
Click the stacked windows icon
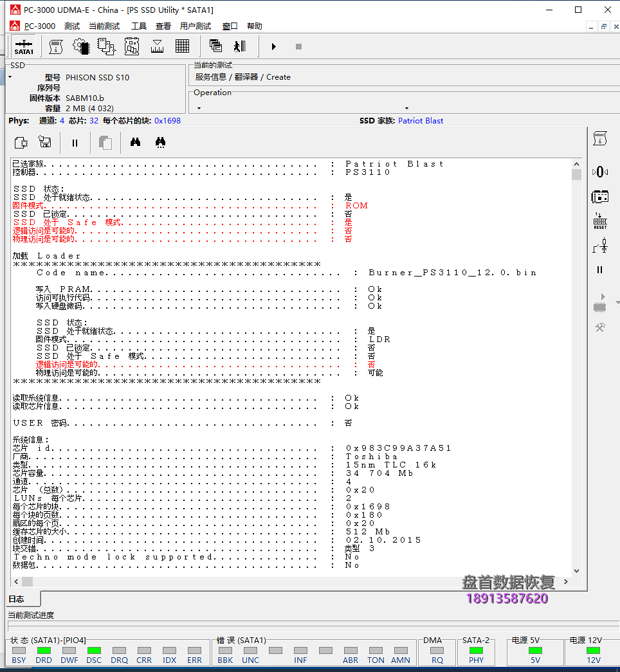tap(215, 46)
